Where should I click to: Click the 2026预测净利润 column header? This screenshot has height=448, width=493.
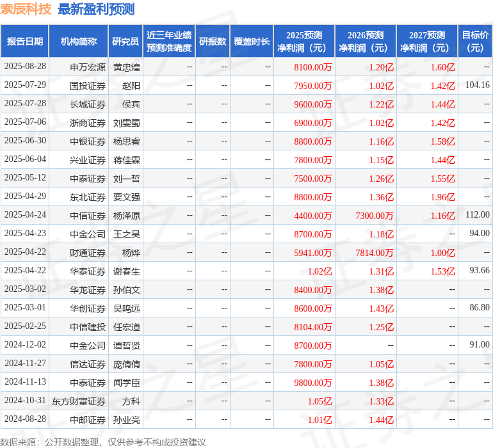tap(366, 42)
